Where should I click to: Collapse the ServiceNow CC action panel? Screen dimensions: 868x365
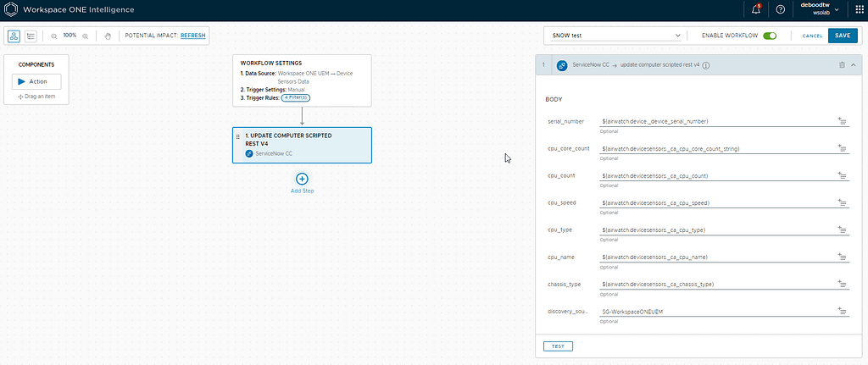(x=854, y=64)
